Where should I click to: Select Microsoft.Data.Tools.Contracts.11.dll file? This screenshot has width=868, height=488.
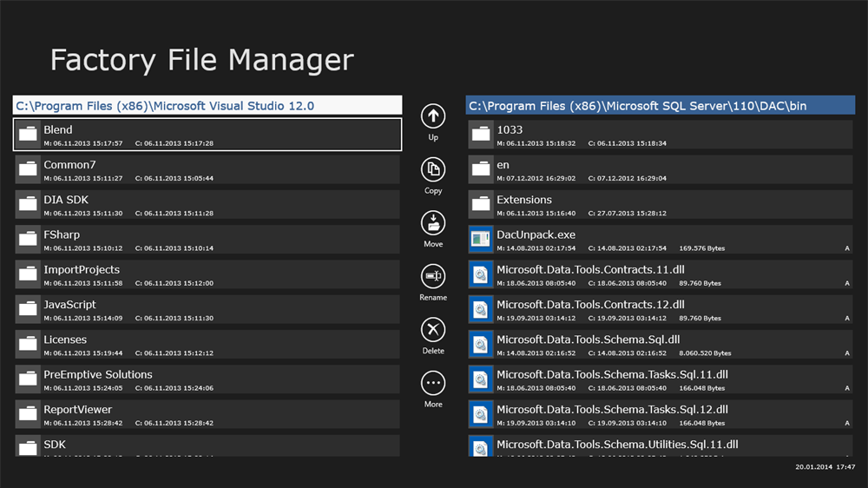coord(661,274)
